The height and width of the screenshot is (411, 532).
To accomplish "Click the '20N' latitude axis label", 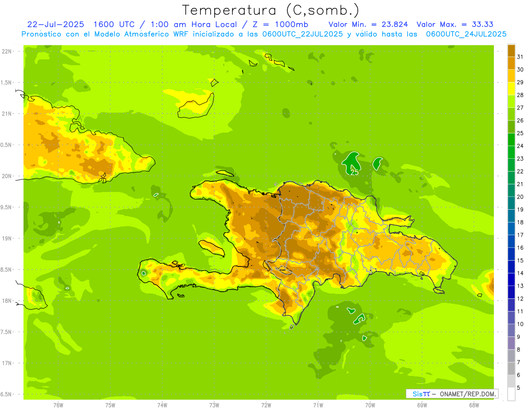I will click(7, 176).
